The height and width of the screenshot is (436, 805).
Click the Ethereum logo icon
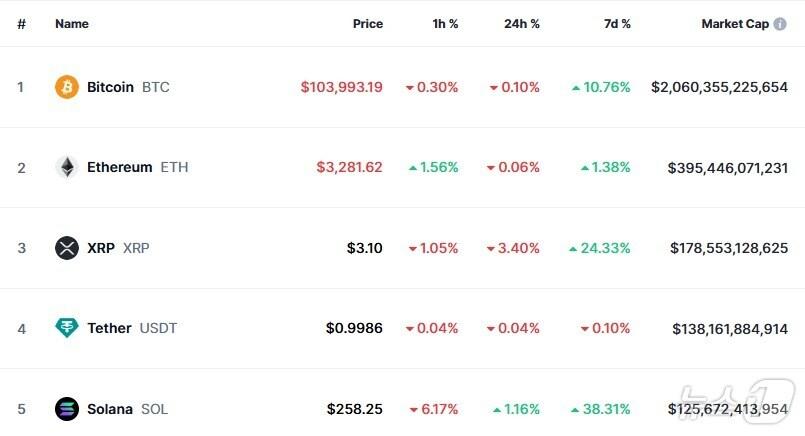click(x=67, y=167)
